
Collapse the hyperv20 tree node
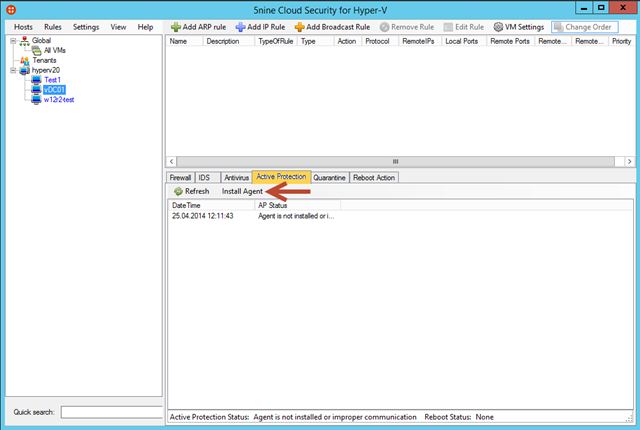13,71
